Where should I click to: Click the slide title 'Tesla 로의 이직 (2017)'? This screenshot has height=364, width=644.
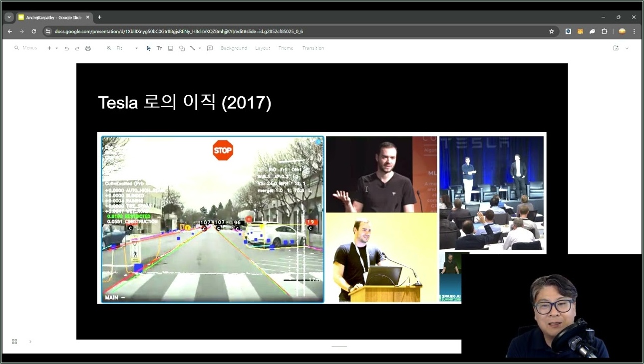click(x=185, y=103)
